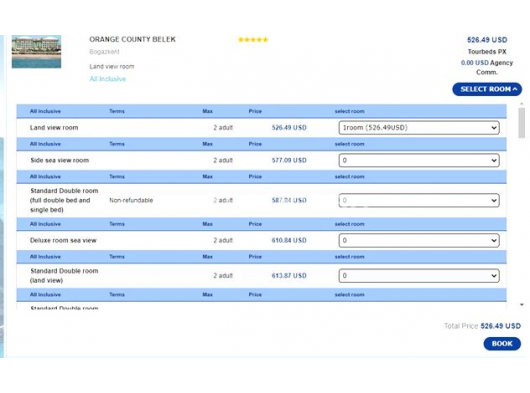The height and width of the screenshot is (393, 530).
Task: Open the Land view room quantity dropdown
Action: (x=419, y=128)
